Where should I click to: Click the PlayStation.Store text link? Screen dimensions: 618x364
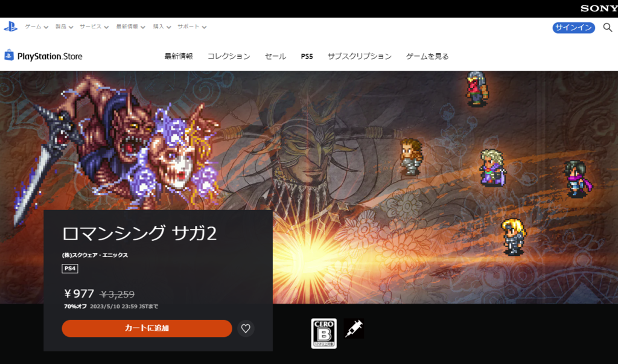49,56
